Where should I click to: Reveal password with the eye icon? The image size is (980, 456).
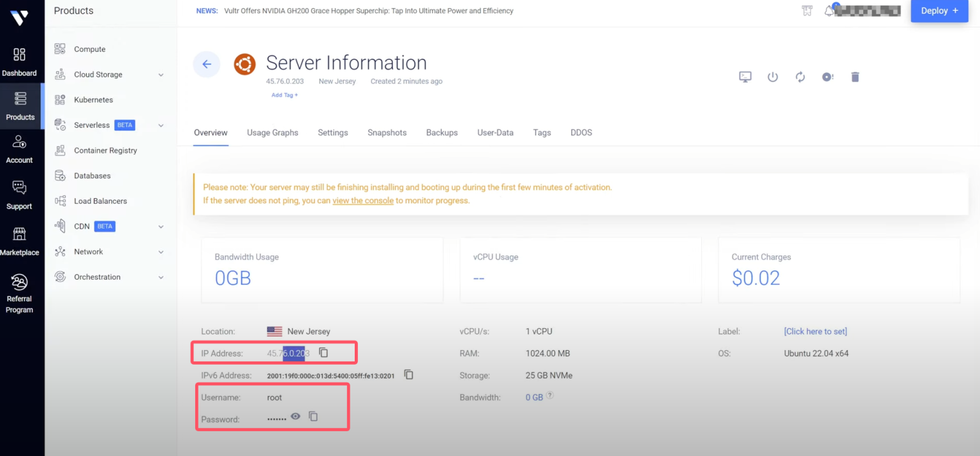pyautogui.click(x=295, y=416)
